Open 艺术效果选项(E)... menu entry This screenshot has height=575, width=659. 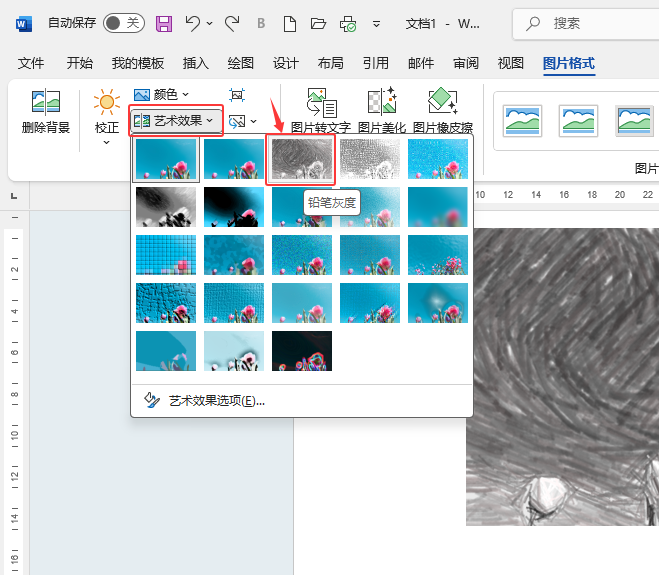coord(302,401)
